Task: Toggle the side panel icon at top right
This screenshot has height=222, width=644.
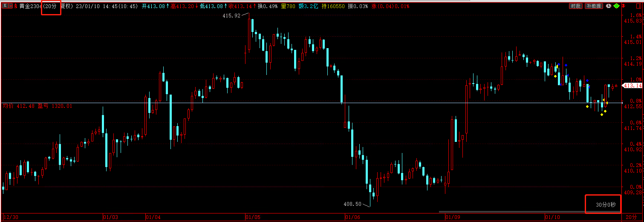Action: tap(638, 6)
